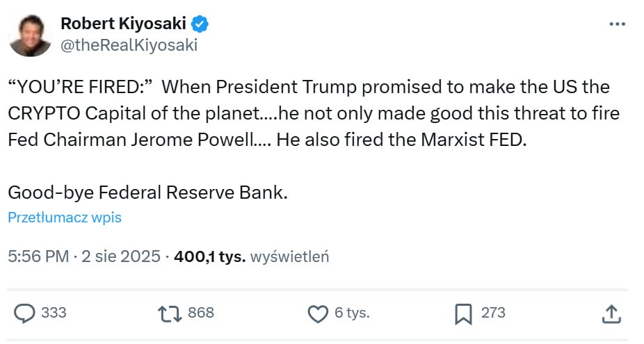644x344 pixels.
Task: Open the Robert Kiyosaki display name link
Action: pyautogui.click(x=124, y=24)
